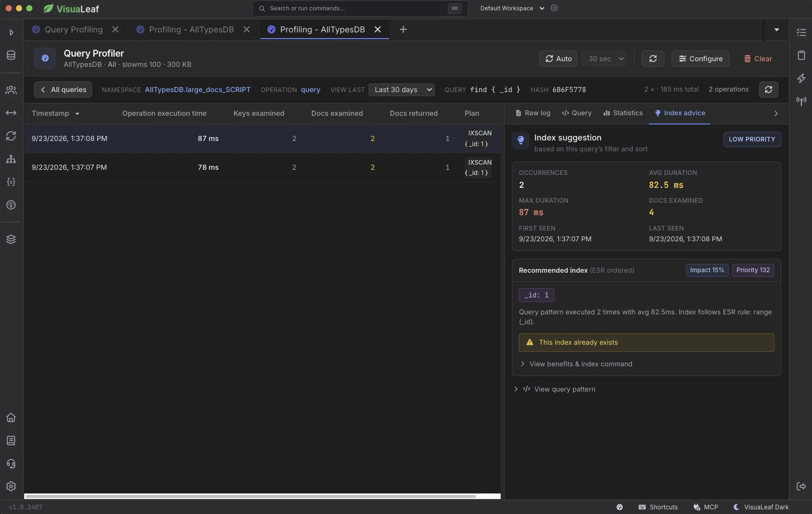Open workspace settings gear in title bar

click(x=554, y=8)
